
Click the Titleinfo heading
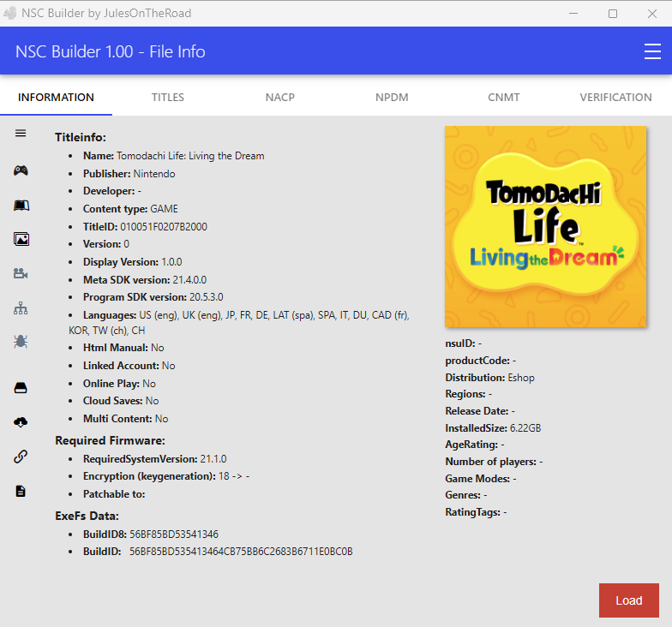81,137
